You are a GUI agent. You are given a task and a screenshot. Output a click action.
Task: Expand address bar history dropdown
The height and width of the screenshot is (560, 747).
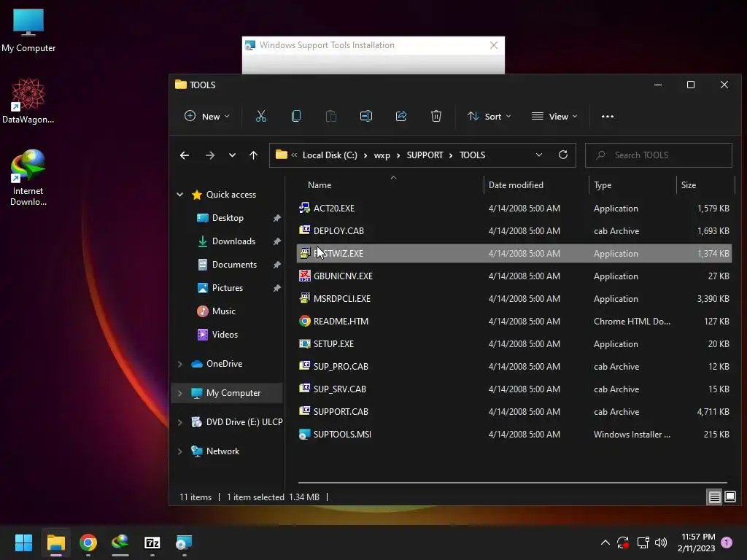539,155
